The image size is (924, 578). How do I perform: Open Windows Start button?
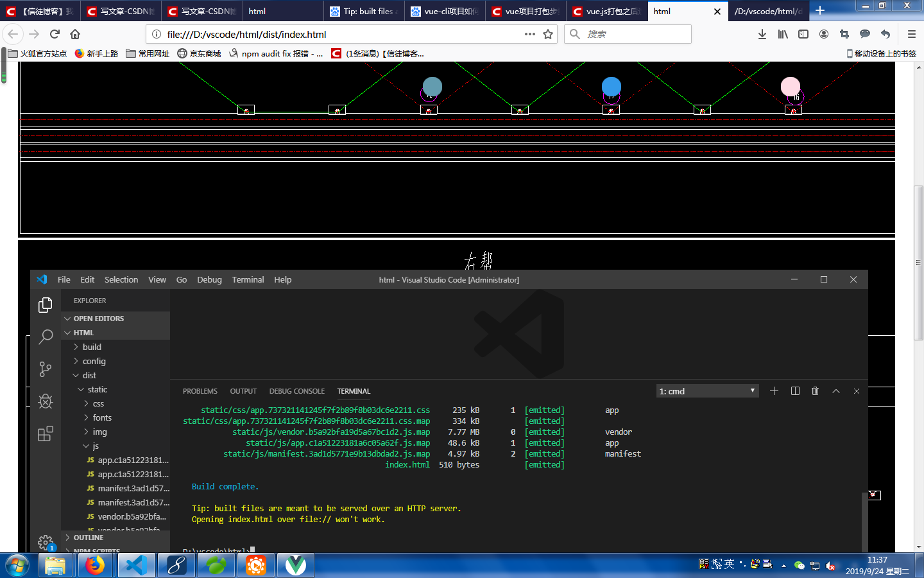pos(17,566)
